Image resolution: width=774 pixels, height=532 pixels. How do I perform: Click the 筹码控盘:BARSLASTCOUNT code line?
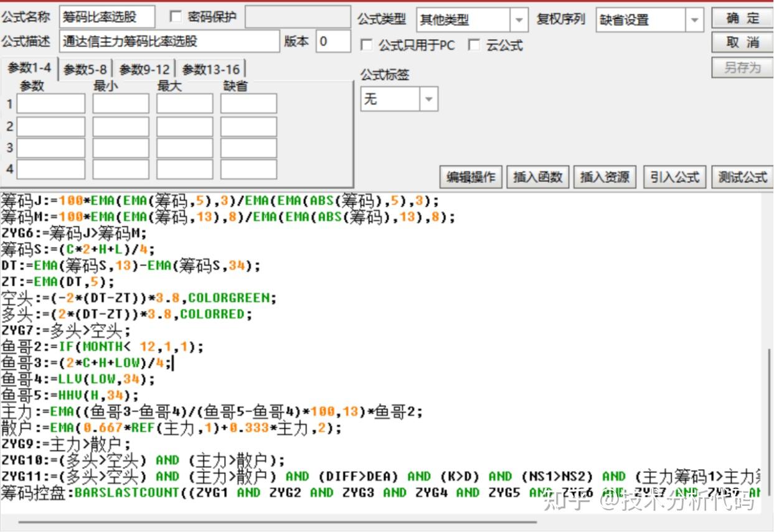tap(380, 493)
